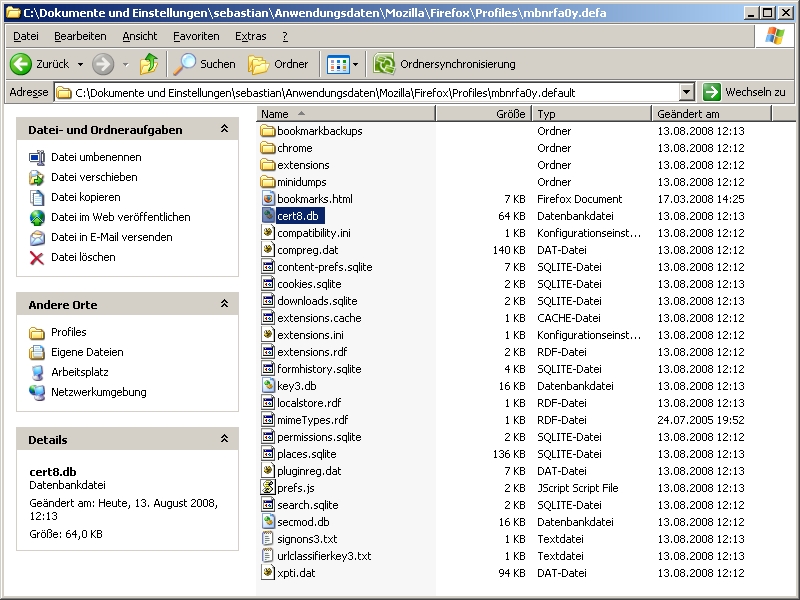
Task: Select downloads.sqlite file name
Action: [x=317, y=301]
